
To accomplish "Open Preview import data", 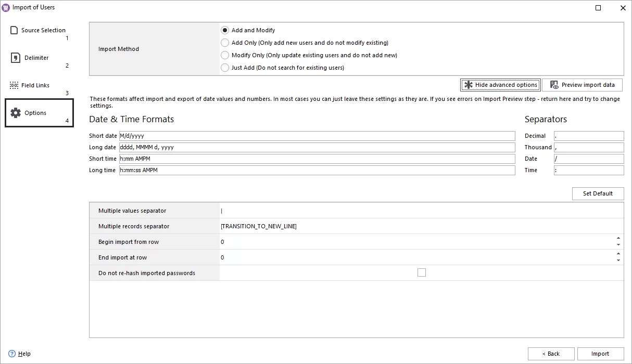I will pos(583,84).
